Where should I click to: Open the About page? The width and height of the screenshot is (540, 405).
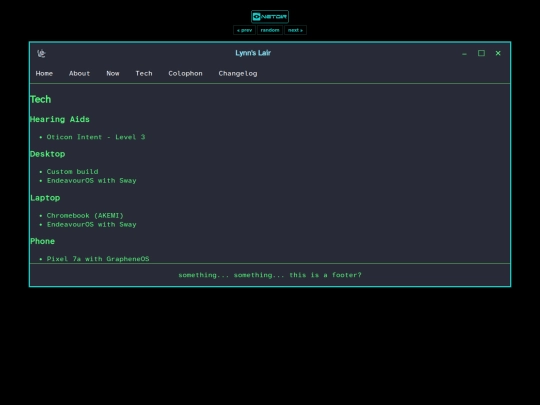(79, 73)
